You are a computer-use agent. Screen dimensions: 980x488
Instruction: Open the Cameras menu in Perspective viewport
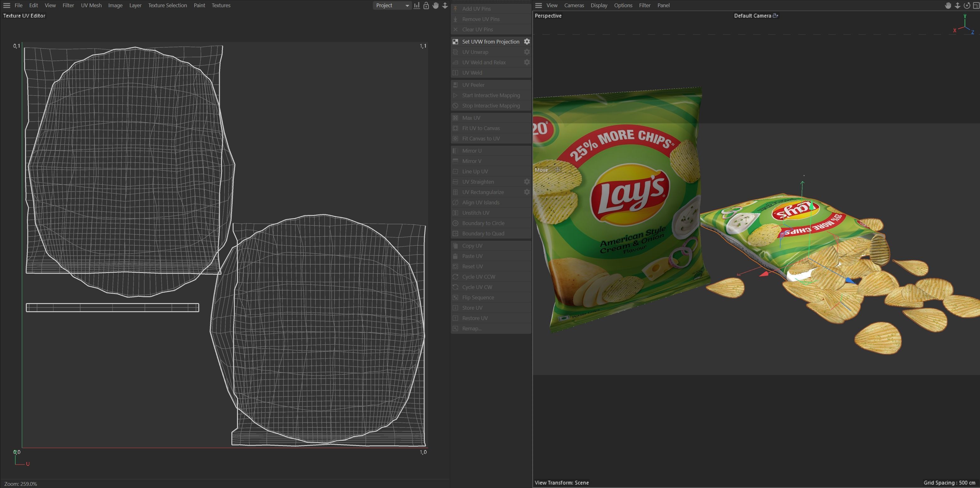[x=574, y=5]
